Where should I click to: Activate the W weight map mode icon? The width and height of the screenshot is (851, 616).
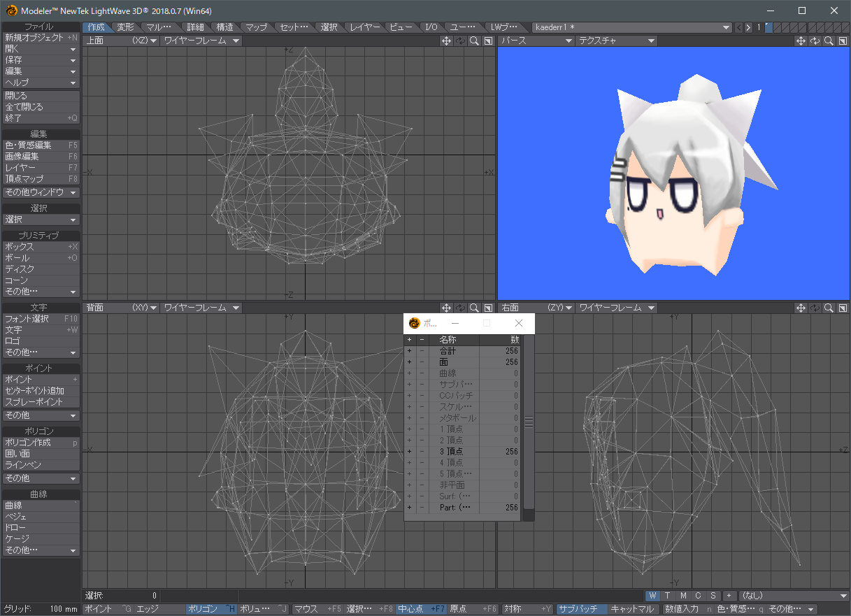(652, 596)
